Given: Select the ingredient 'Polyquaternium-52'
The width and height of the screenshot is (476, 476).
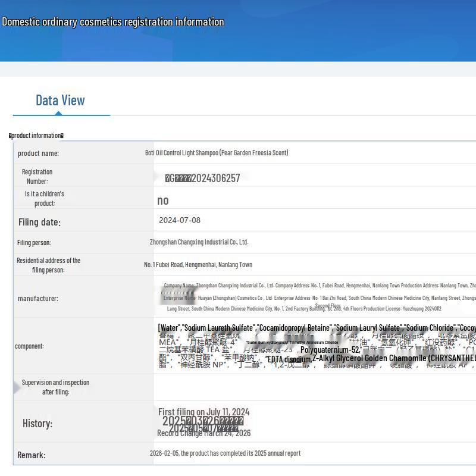Looking at the screenshot, I should pyautogui.click(x=330, y=350).
